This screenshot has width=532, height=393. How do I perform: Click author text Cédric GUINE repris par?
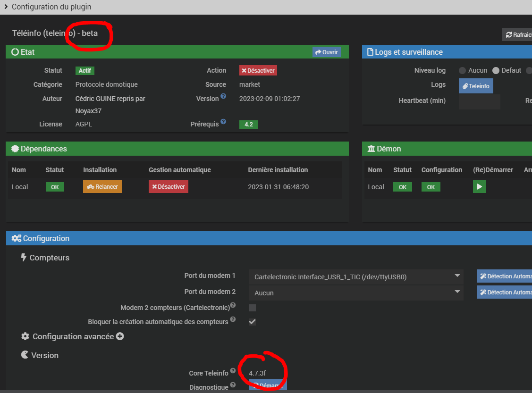(x=110, y=99)
